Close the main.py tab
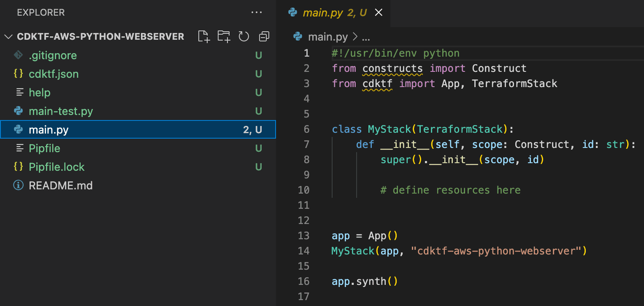Screen dimensions: 644x306 click(x=379, y=12)
